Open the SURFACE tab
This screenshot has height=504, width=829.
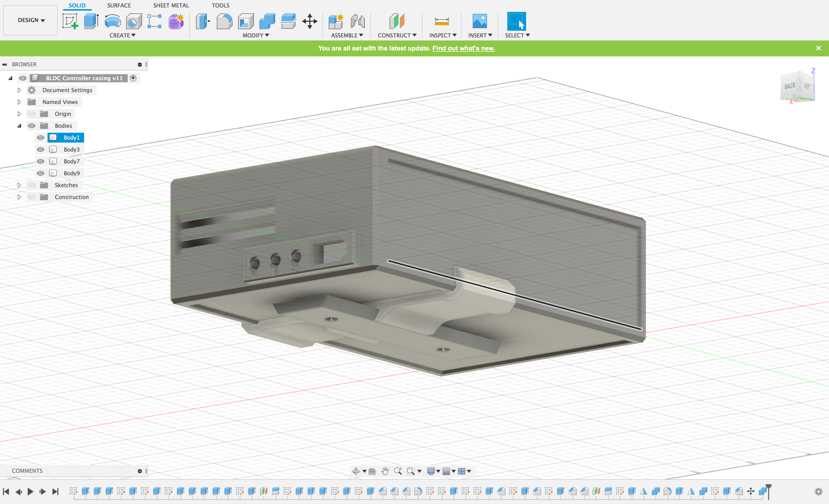click(x=119, y=5)
